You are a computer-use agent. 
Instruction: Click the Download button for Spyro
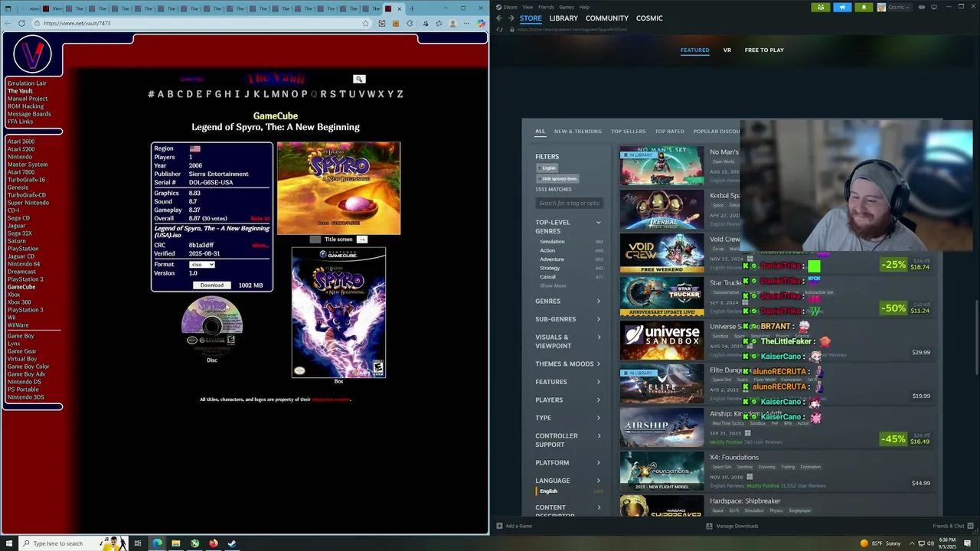pos(212,285)
